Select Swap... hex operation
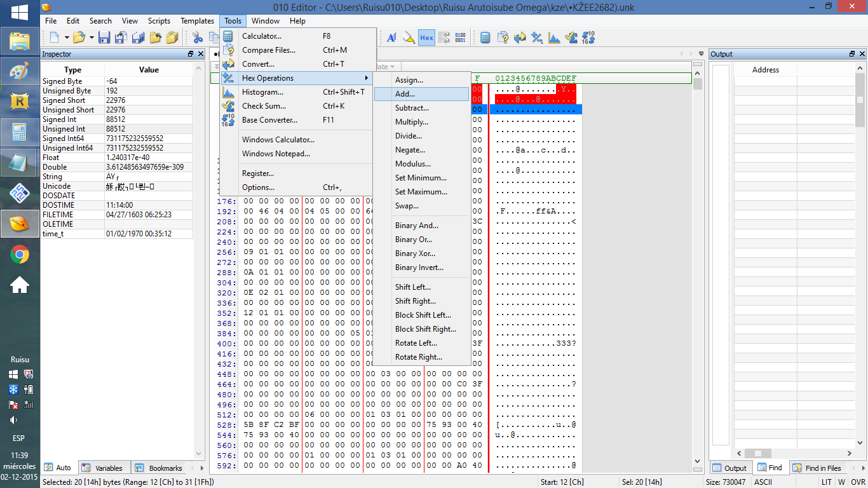This screenshot has width=868, height=488. (x=421, y=206)
